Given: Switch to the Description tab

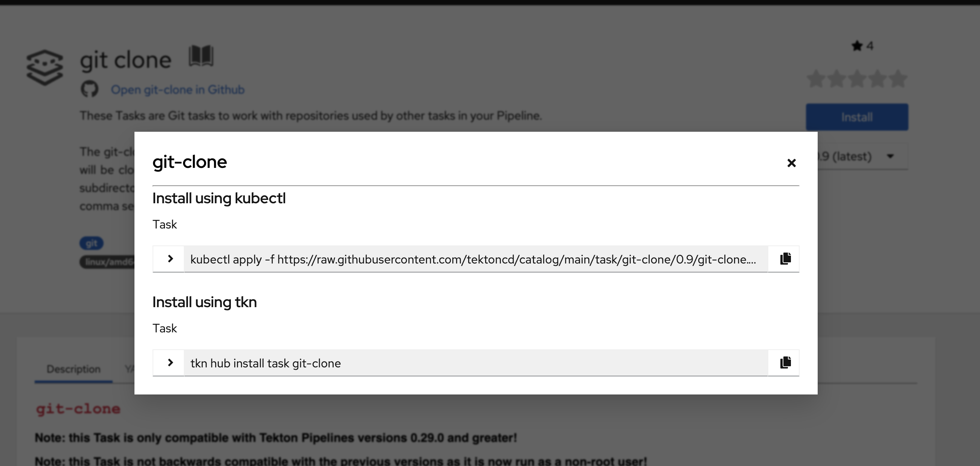Looking at the screenshot, I should [73, 369].
